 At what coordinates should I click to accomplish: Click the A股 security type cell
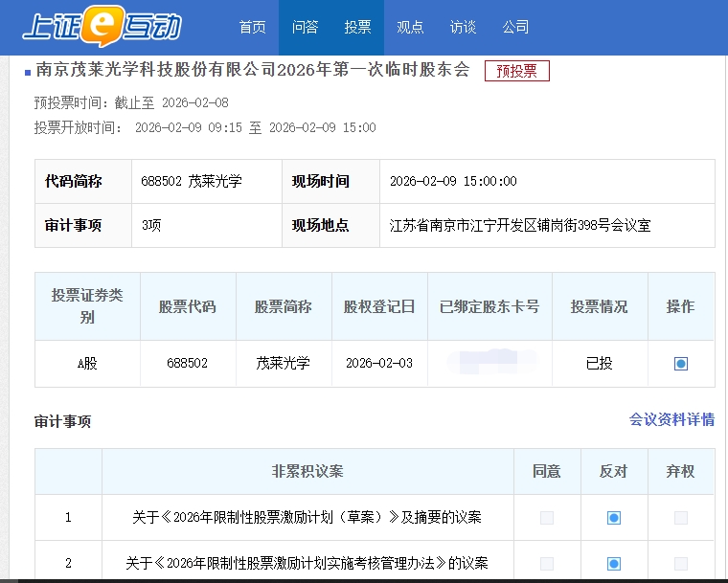pos(87,364)
